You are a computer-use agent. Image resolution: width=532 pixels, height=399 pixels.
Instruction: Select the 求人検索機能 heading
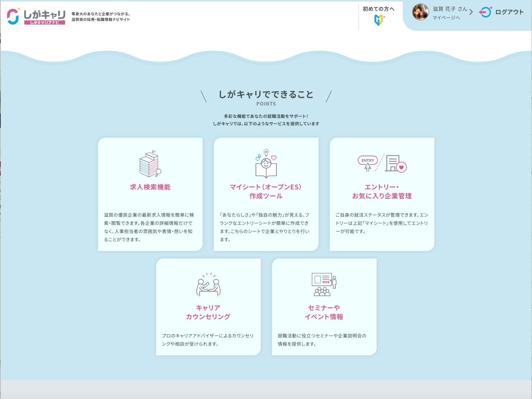(150, 187)
